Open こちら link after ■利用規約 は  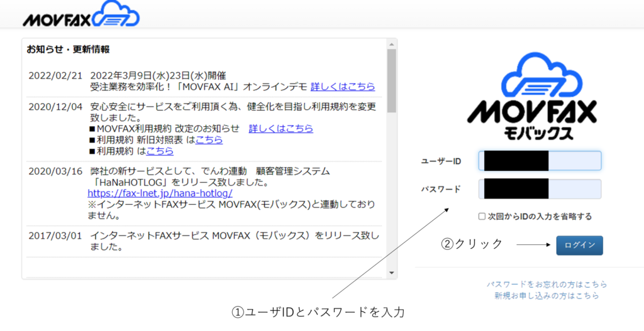(160, 151)
